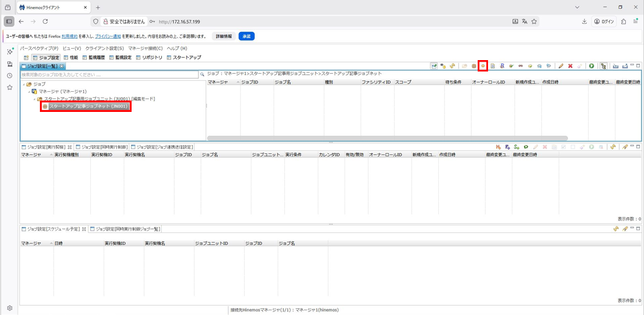Click the green run job icon
Viewport: 644px width, 315px height.
click(x=591, y=66)
